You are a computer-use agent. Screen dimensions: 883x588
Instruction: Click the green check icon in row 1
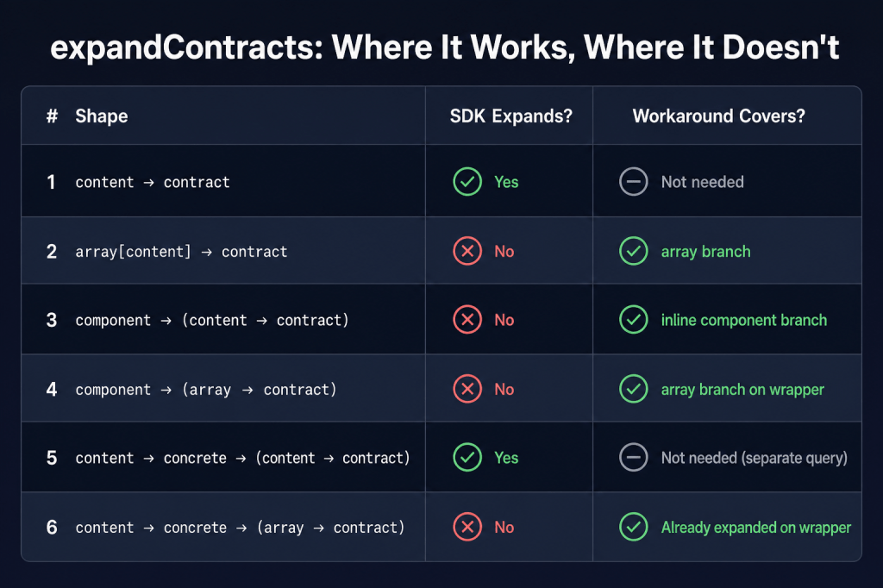tap(467, 182)
